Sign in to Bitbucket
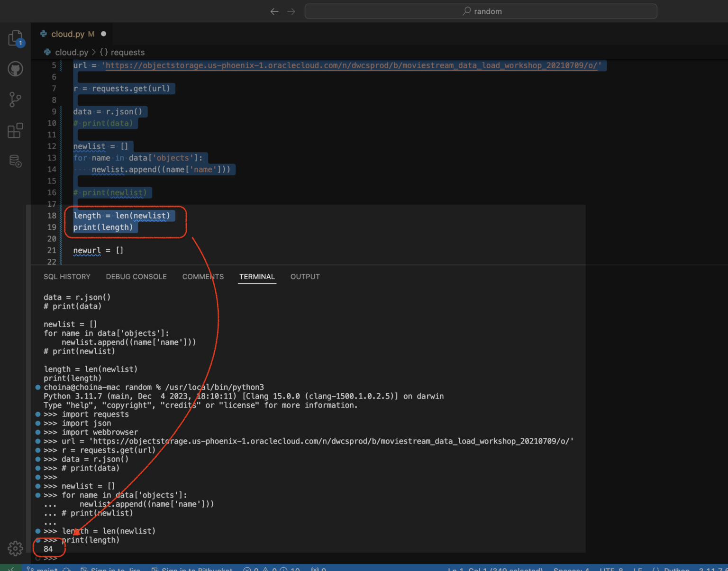This screenshot has width=728, height=571. 192,568
